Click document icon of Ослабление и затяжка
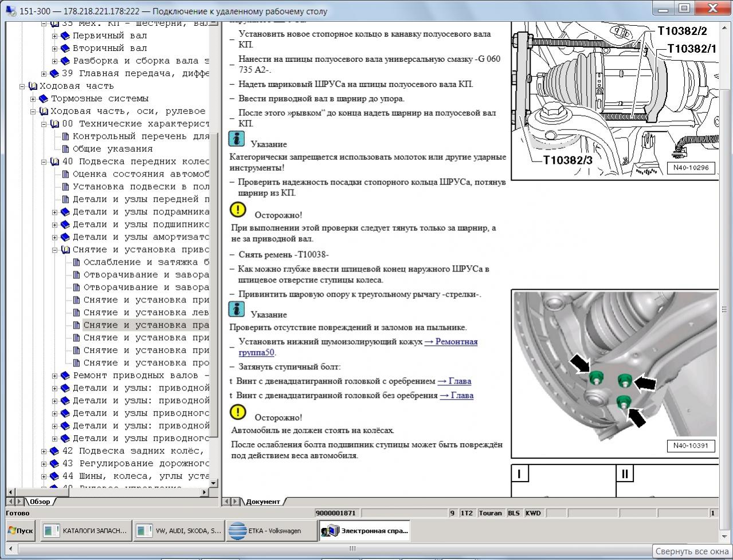Screen dimensions: 733x560 (76, 262)
